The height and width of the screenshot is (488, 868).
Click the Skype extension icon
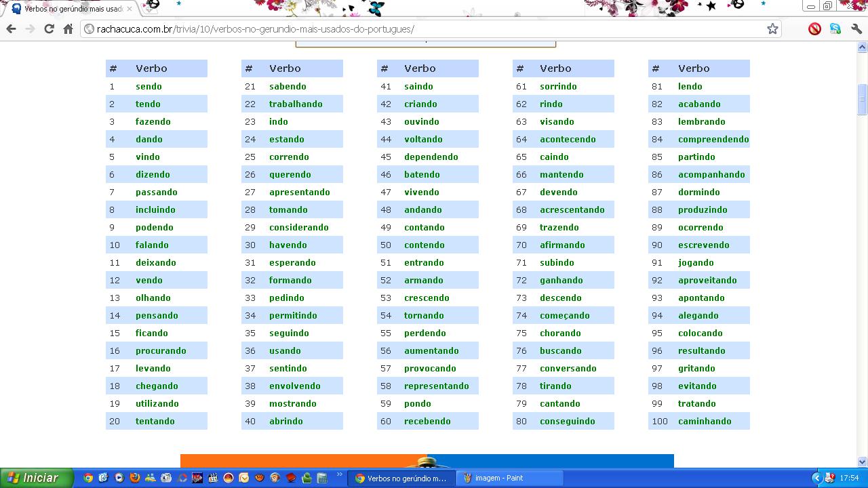[835, 28]
